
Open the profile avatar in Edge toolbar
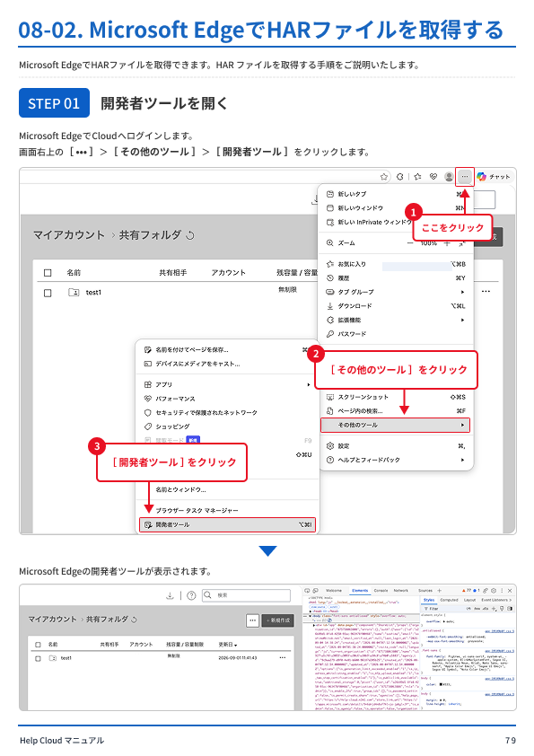[x=449, y=177]
